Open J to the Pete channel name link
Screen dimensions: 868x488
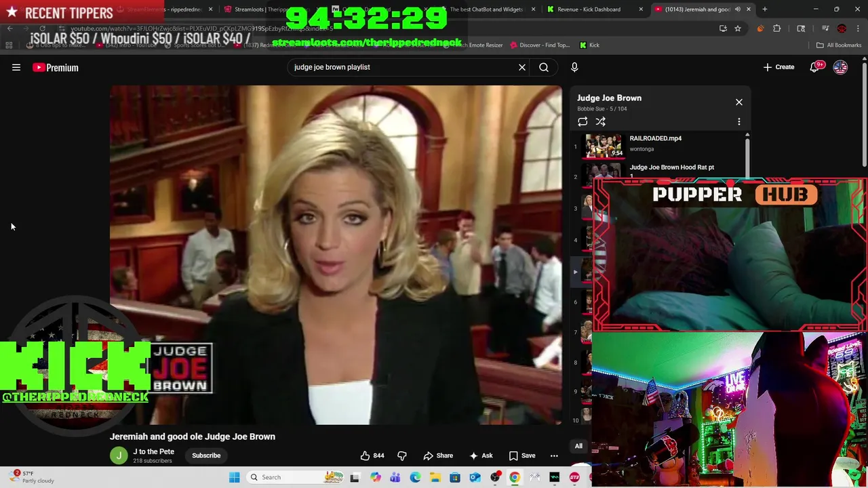pos(154,451)
